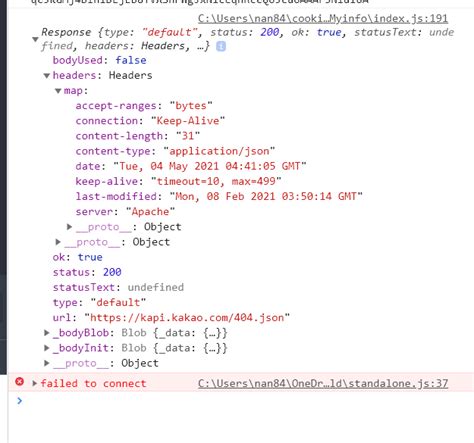Click the console prompt arrow
The height and width of the screenshot is (443, 474).
(20, 400)
